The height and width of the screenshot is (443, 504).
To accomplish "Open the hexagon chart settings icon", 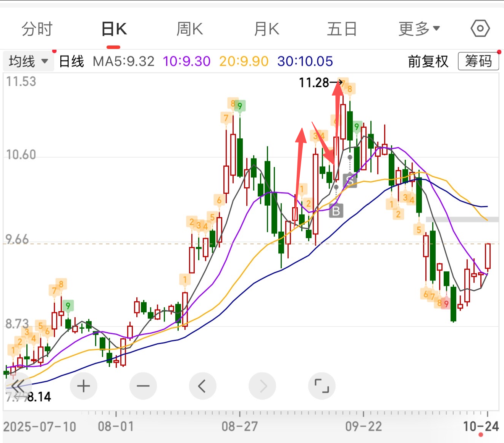I will (480, 29).
